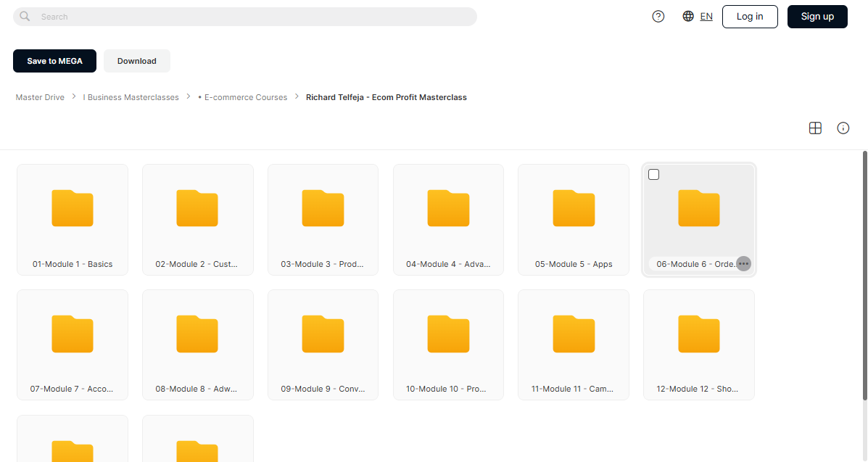Open the help question mark icon

[658, 17]
